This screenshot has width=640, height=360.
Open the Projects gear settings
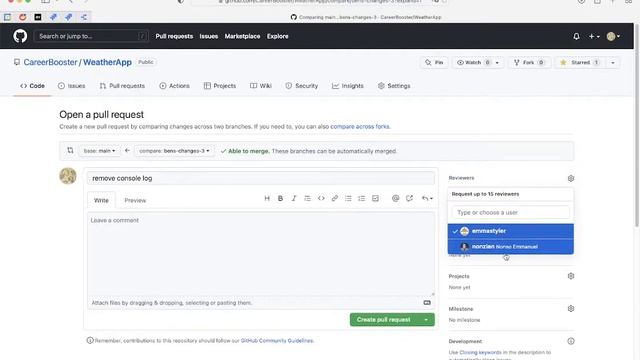coord(571,276)
